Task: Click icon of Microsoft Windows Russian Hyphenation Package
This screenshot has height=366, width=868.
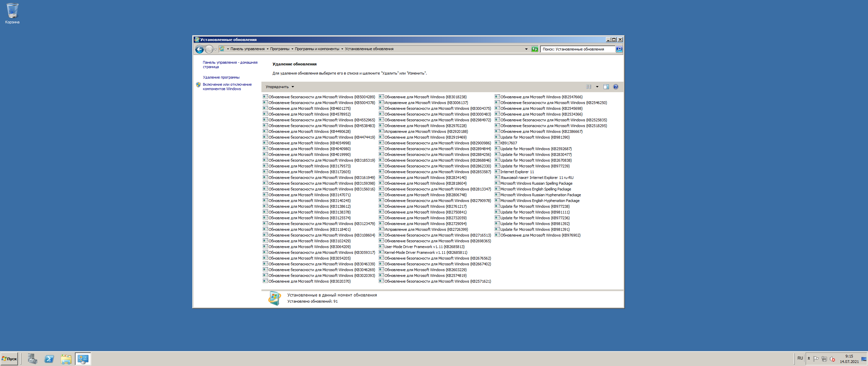Action: pyautogui.click(x=497, y=195)
